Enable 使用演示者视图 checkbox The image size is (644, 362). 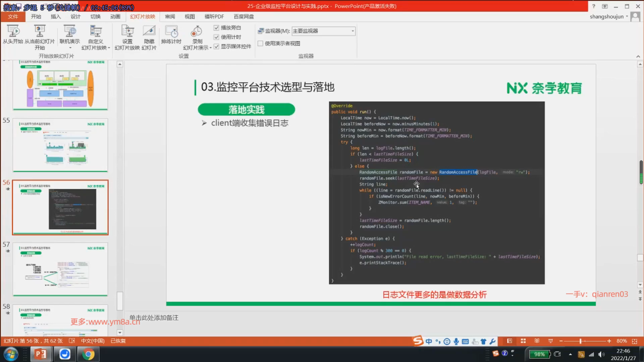click(260, 43)
